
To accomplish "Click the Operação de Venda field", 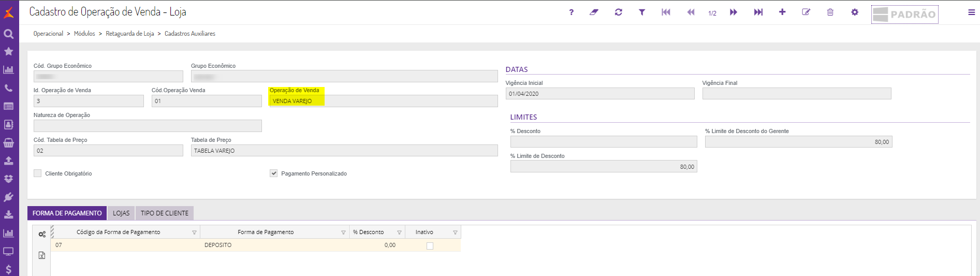I will 383,101.
